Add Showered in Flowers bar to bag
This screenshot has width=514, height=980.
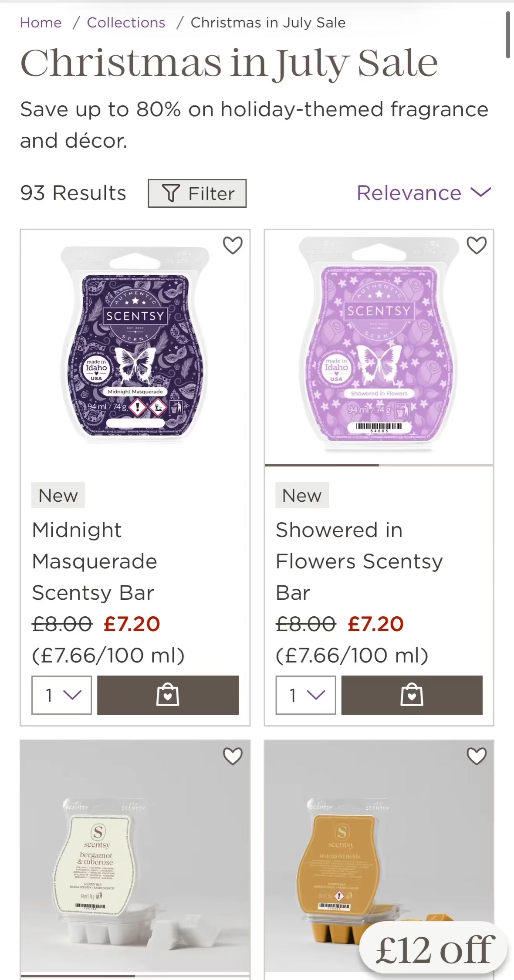pyautogui.click(x=412, y=695)
